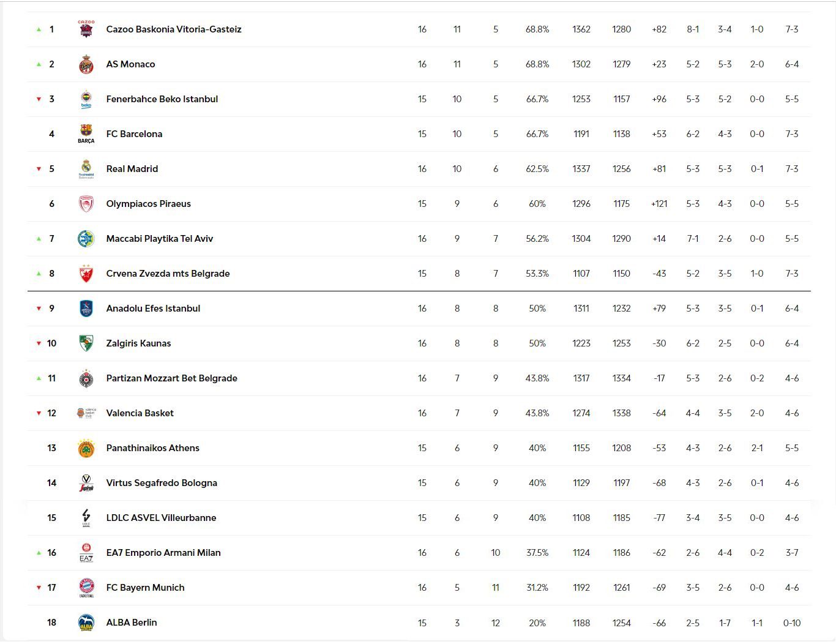Click the Maccabi Tel Aviv logo
The width and height of the screenshot is (836, 644).
point(86,239)
